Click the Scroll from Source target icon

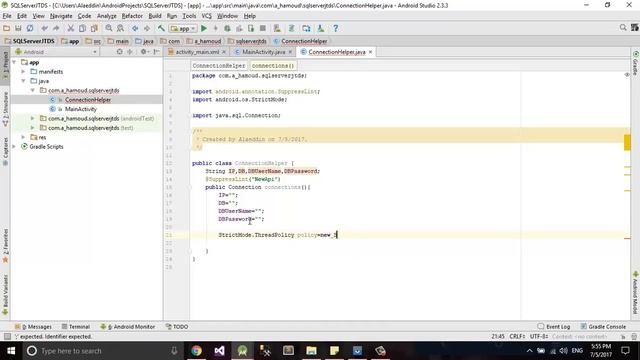(x=120, y=52)
